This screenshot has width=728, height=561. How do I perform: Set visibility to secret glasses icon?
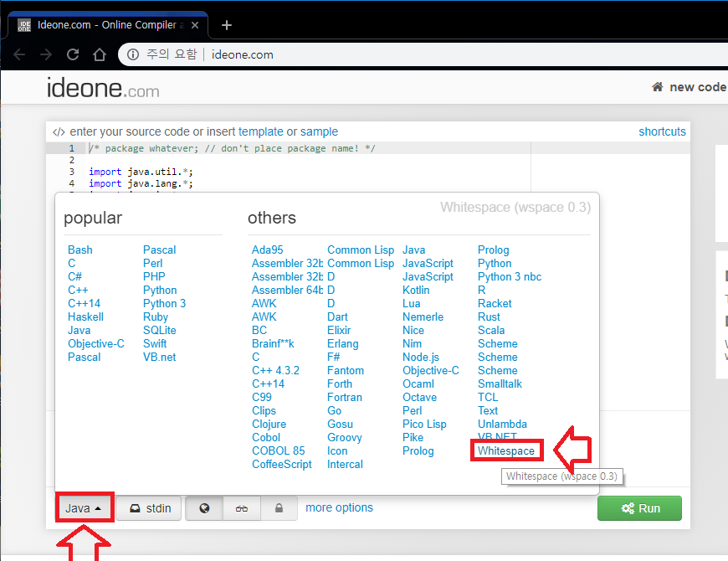point(242,508)
